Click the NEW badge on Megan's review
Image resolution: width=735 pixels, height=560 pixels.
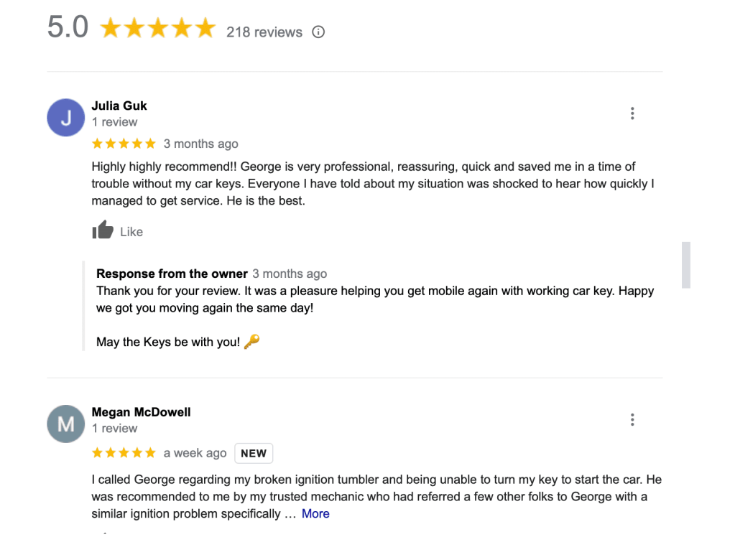(x=254, y=454)
